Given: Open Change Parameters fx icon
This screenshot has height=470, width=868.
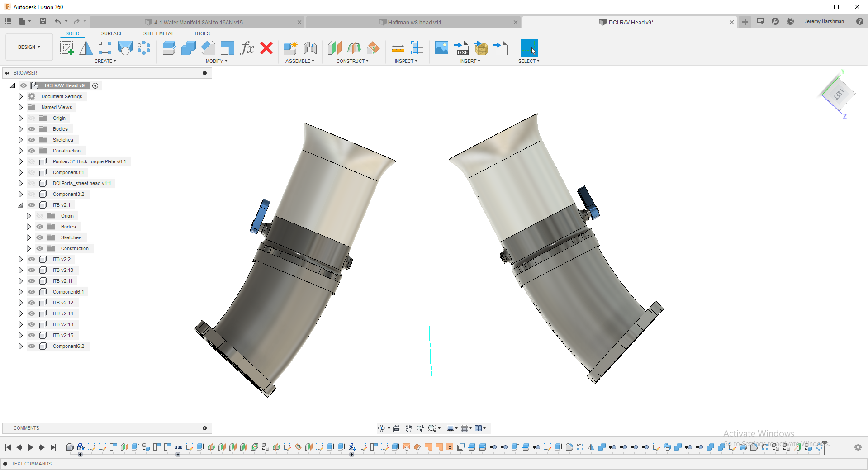Looking at the screenshot, I should tap(247, 48).
